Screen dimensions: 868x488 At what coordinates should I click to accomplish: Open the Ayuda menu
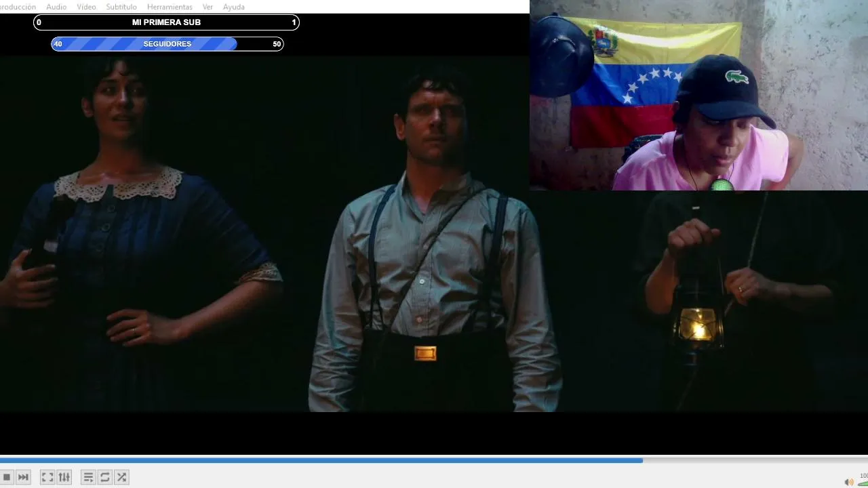pos(234,7)
